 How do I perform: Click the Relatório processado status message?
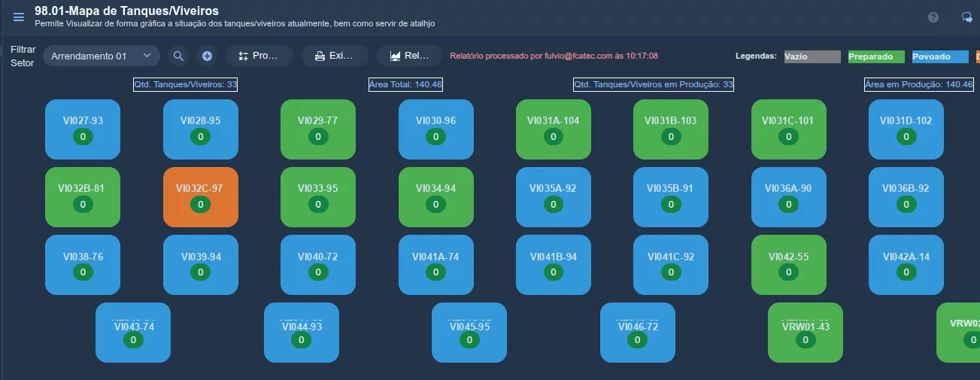554,56
